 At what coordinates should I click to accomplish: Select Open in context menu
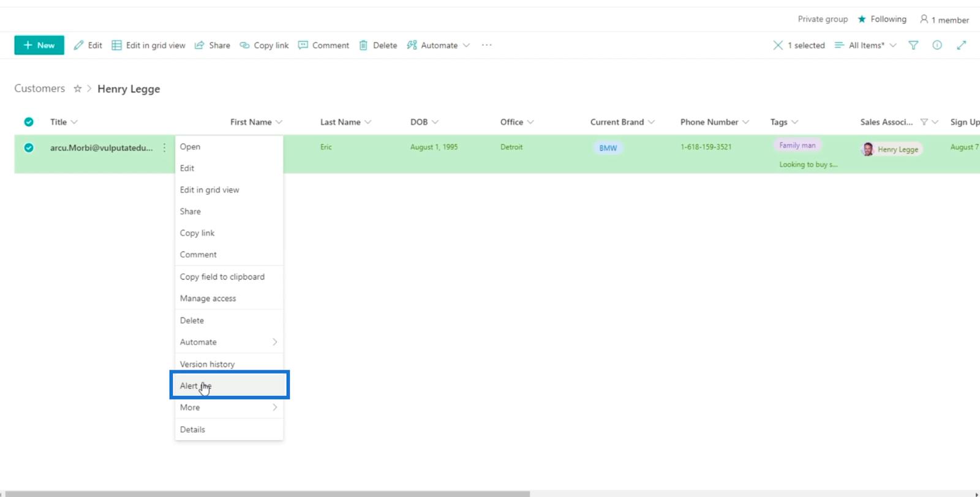click(x=229, y=147)
